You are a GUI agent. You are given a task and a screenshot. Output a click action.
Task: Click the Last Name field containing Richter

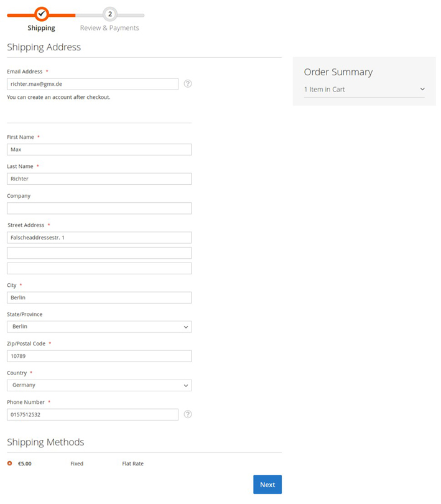click(99, 179)
